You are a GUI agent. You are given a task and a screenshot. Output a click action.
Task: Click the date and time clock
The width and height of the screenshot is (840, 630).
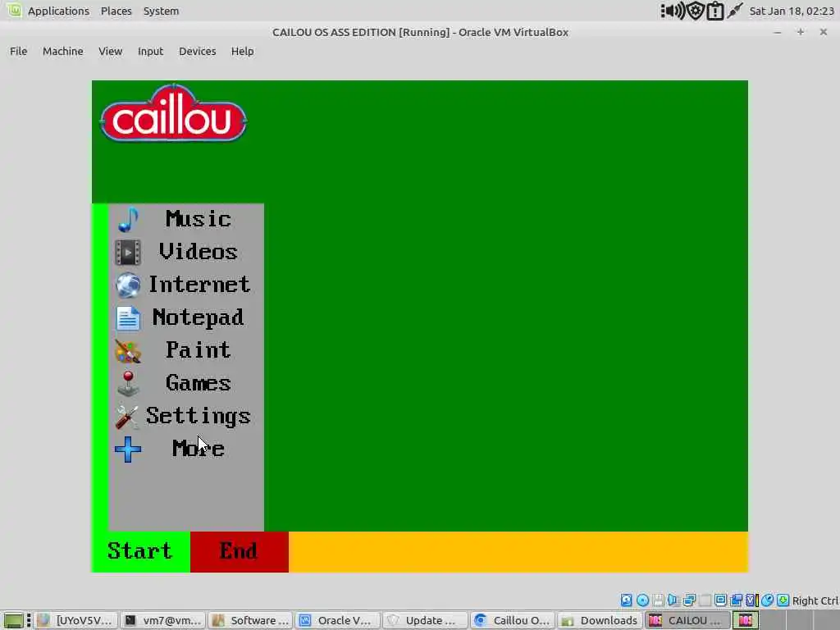792,11
